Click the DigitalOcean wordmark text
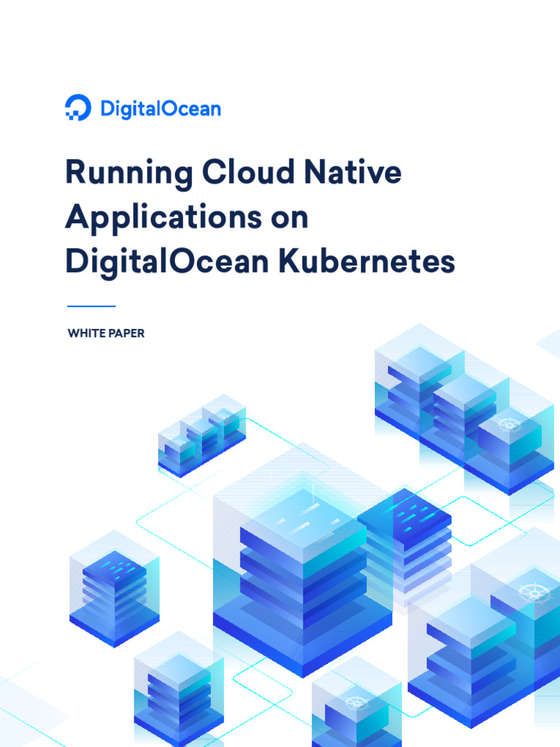The width and height of the screenshot is (560, 747). coord(160,109)
